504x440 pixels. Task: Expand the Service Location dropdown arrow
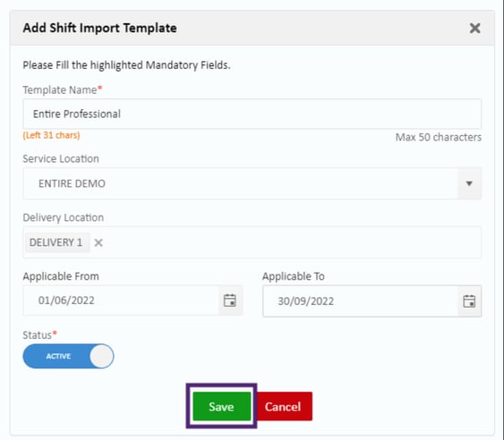[x=469, y=183]
